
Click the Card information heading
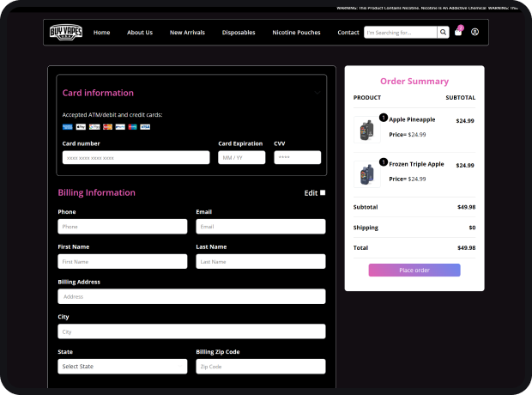pos(98,93)
